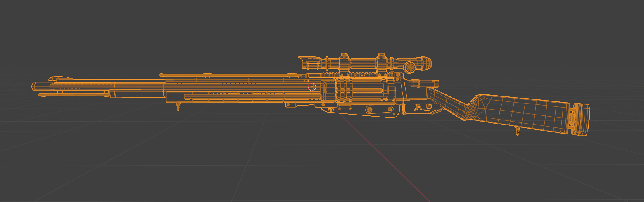Click the 3D cursor at rifle center
644x202 pixels.
tap(312, 87)
